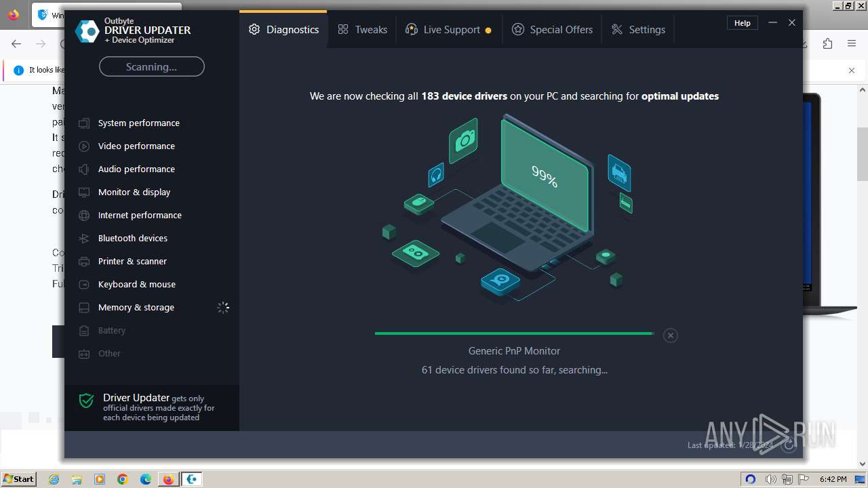The image size is (868, 488).
Task: Cancel the scan with the X icon
Action: tap(670, 335)
